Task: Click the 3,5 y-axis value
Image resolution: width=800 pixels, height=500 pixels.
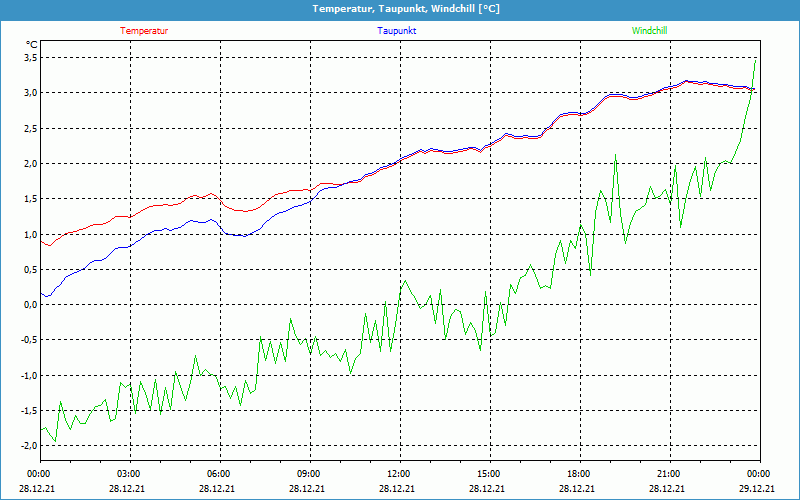Action: pos(31,58)
